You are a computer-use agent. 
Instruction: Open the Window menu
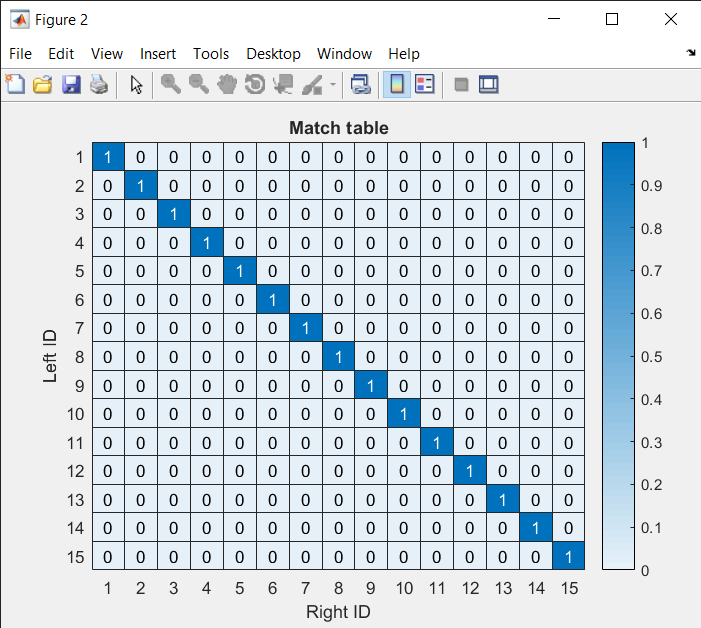344,54
